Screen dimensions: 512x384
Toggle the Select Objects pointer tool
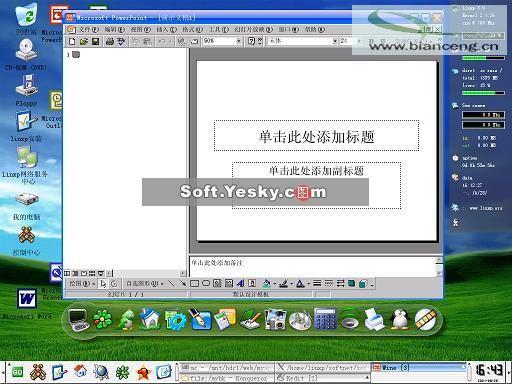coord(103,284)
